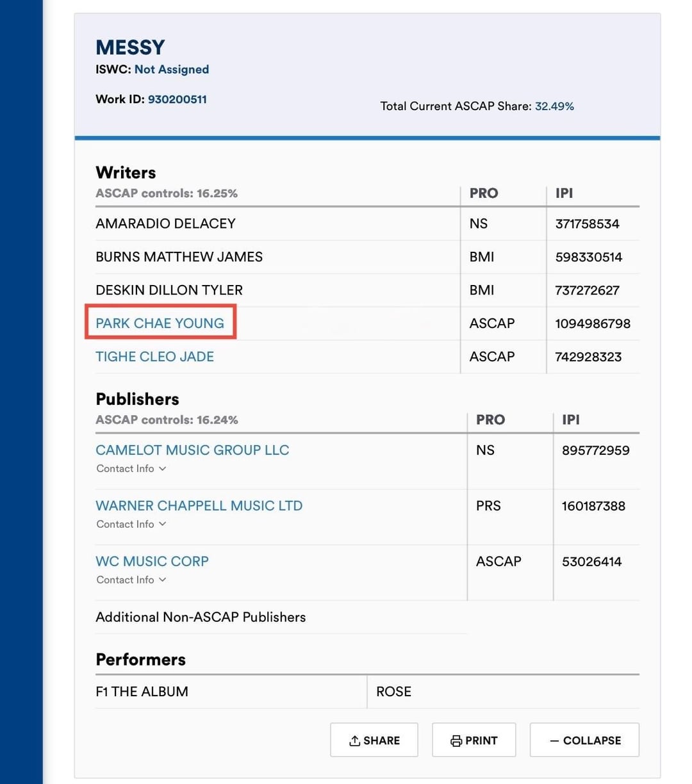Click NS PRO for Amaradio Delacey
This screenshot has width=692, height=784.
coord(479,224)
